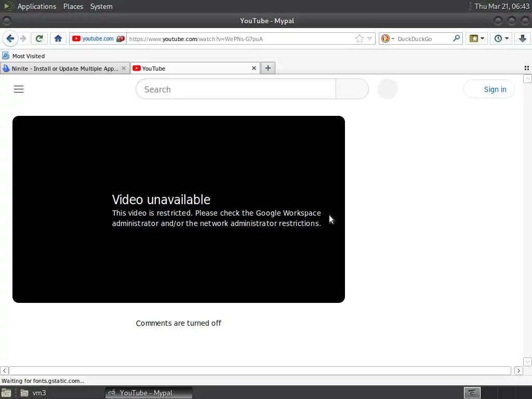Open the Most Visited bookmarks folder
532x399 pixels.
click(23, 56)
